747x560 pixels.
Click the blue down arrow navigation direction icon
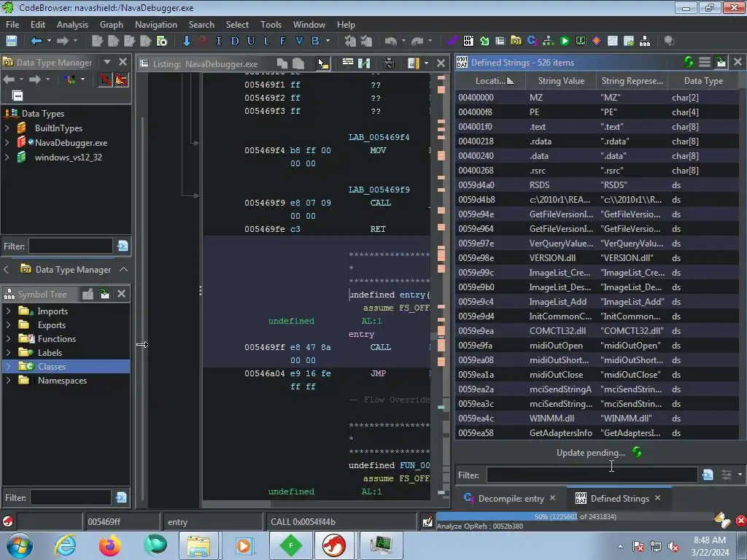186,41
